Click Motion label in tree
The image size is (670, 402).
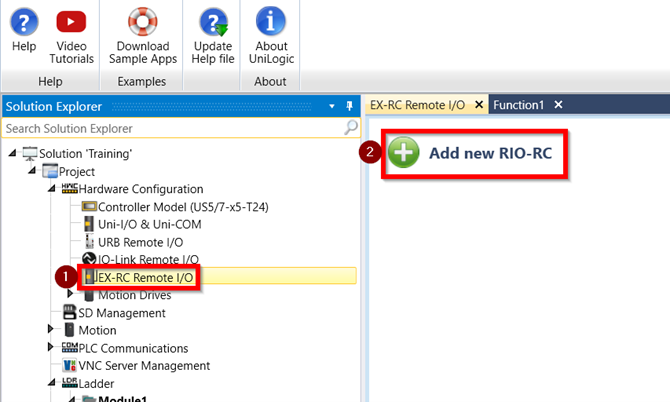click(97, 331)
